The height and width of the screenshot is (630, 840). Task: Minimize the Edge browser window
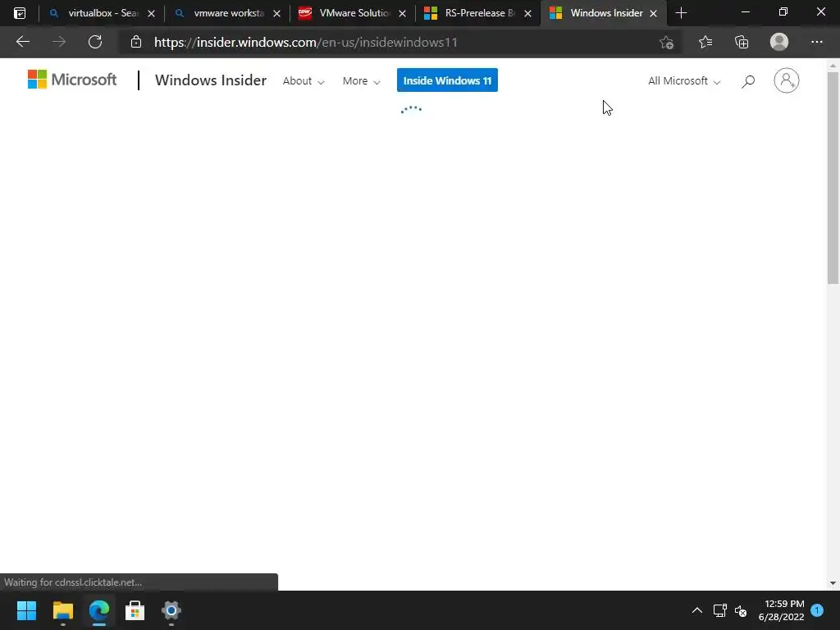(745, 11)
